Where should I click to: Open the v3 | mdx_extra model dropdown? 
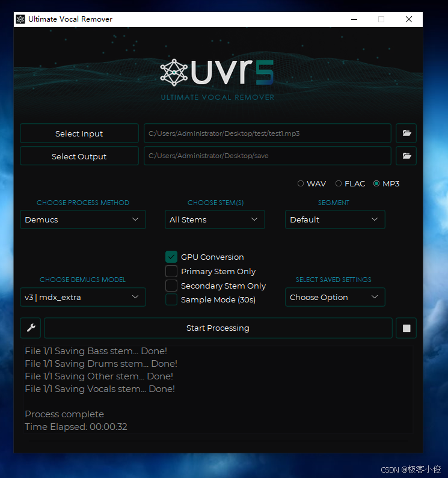(x=83, y=297)
